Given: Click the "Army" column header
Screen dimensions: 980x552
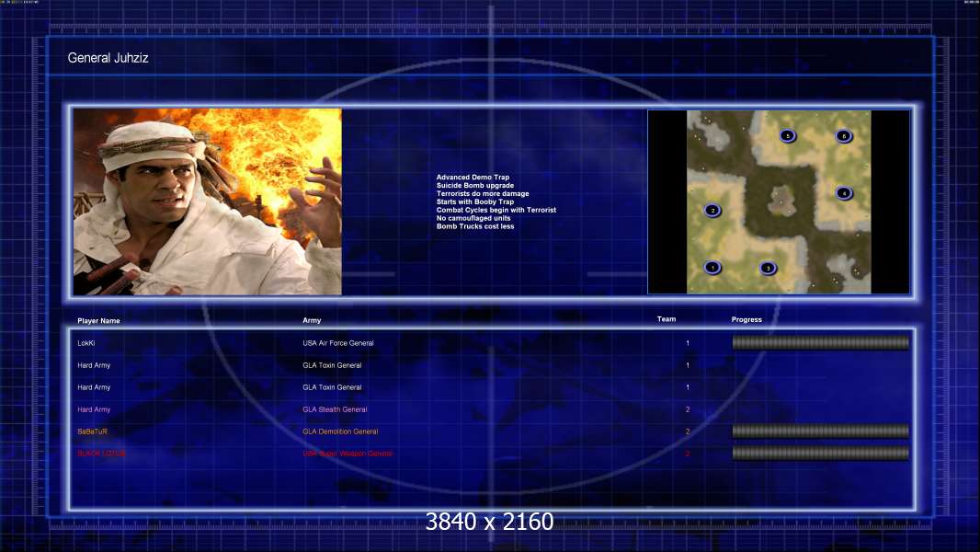Looking at the screenshot, I should (312, 320).
